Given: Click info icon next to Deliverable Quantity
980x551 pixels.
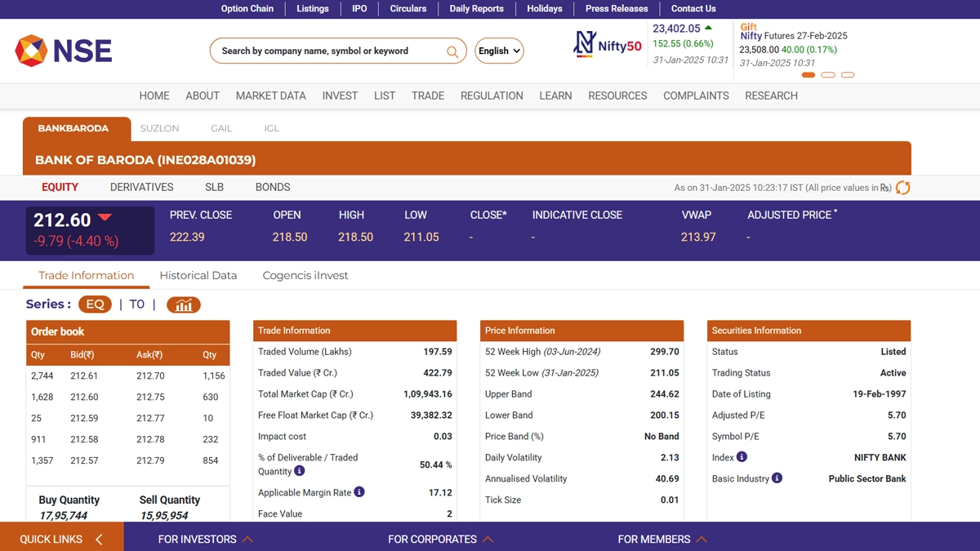Looking at the screenshot, I should tap(300, 471).
